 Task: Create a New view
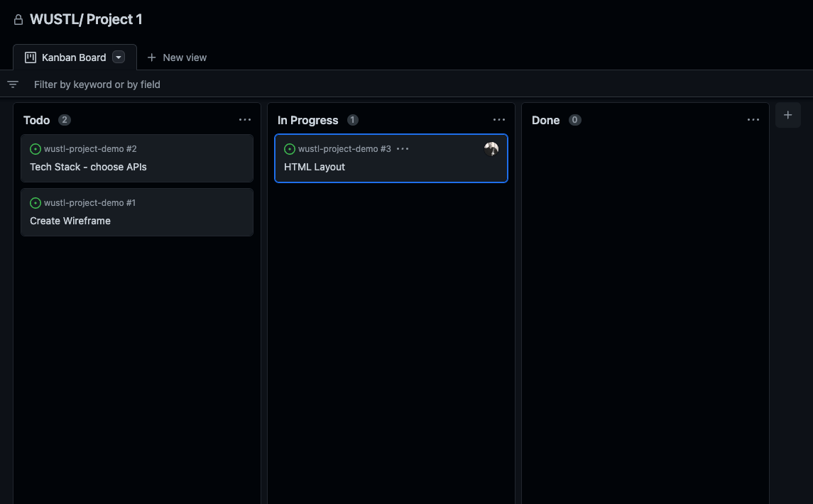(x=177, y=57)
